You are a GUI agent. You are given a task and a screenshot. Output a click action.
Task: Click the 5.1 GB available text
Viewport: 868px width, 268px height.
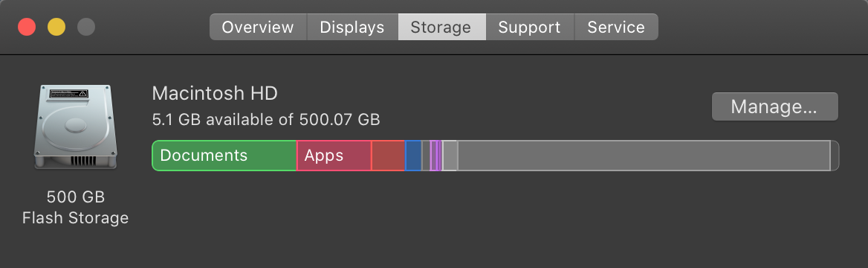266,119
